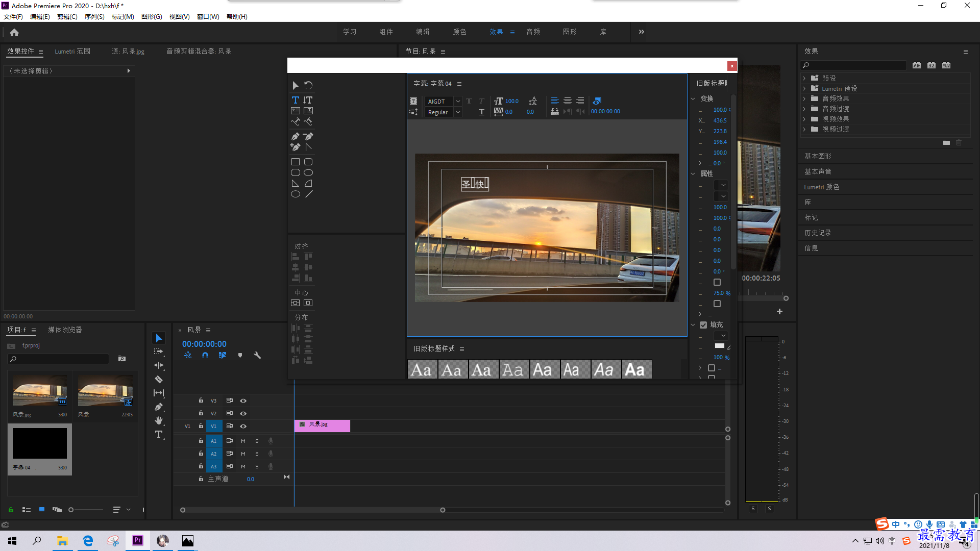Screen dimensions: 980x551
Task: Select the Rounded Rectangle shape tool
Action: (308, 162)
